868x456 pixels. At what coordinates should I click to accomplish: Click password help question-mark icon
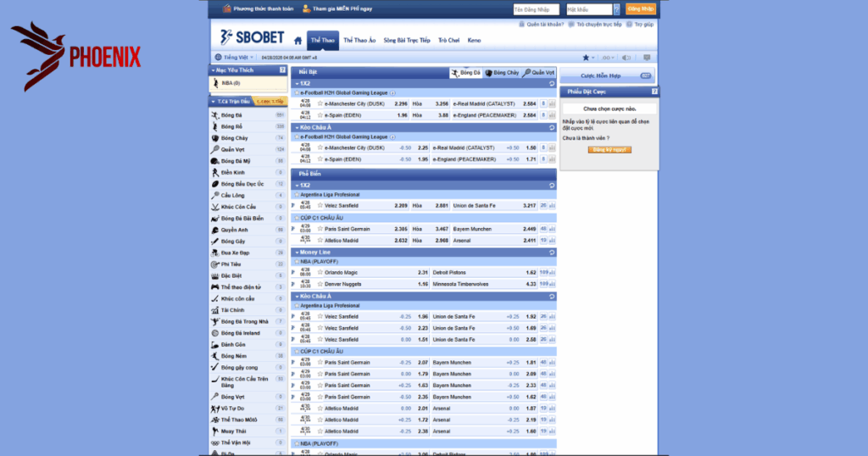tap(617, 9)
